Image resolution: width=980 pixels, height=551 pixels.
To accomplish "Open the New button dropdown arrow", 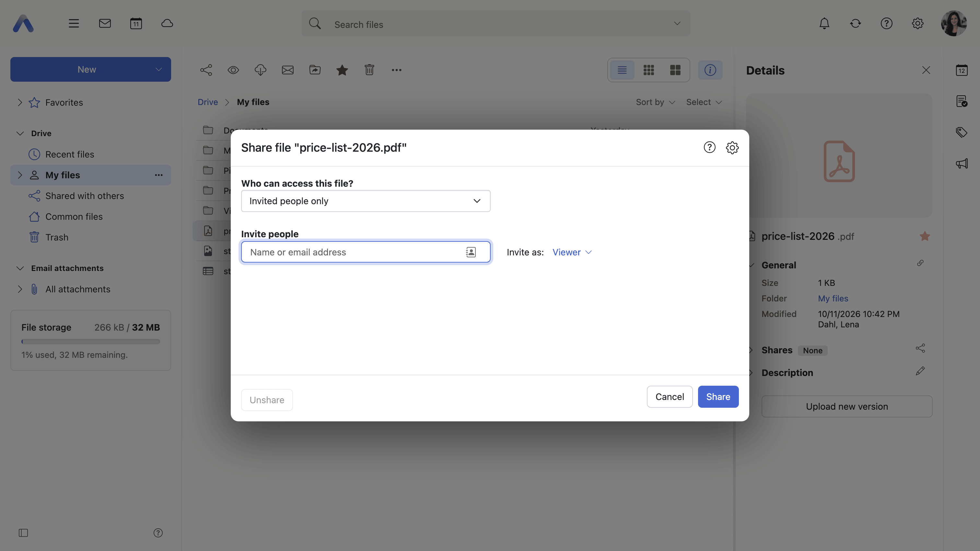I will click(x=159, y=69).
